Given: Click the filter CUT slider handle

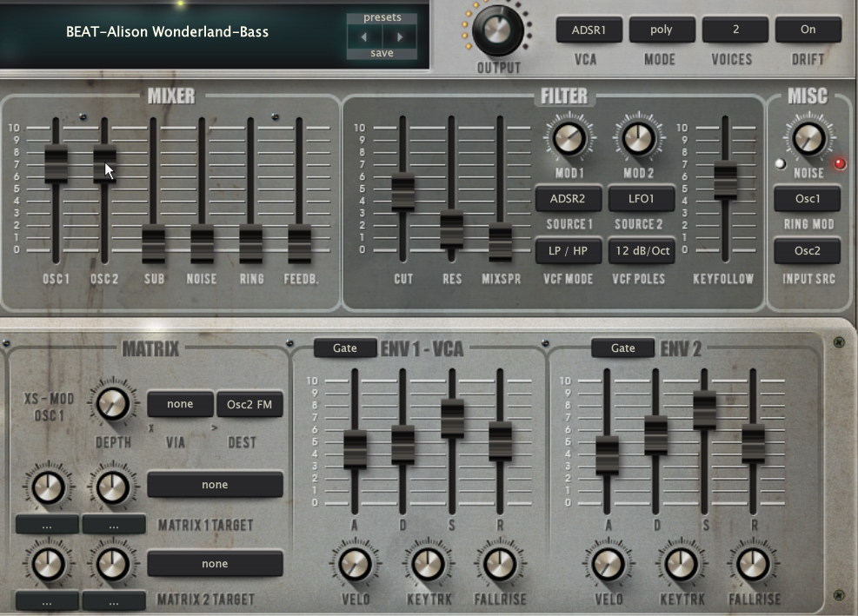Looking at the screenshot, I should 402,191.
